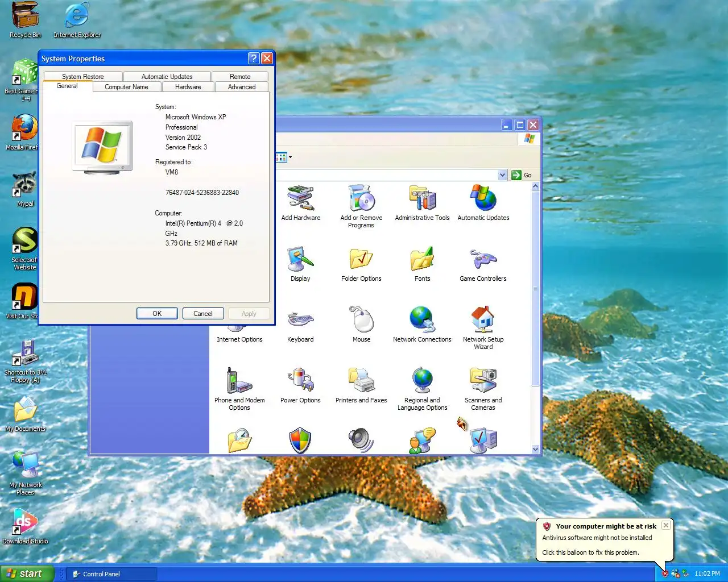Open the Start menu

pyautogui.click(x=27, y=573)
